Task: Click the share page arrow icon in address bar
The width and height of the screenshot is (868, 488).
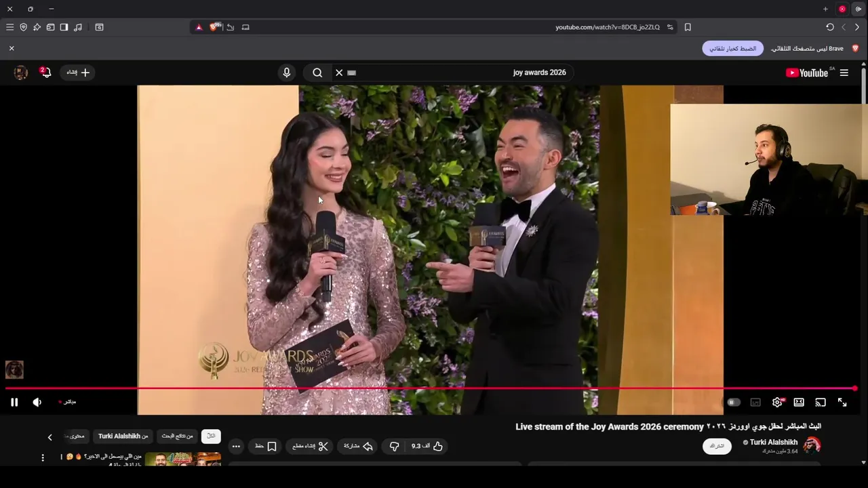Action: point(231,27)
